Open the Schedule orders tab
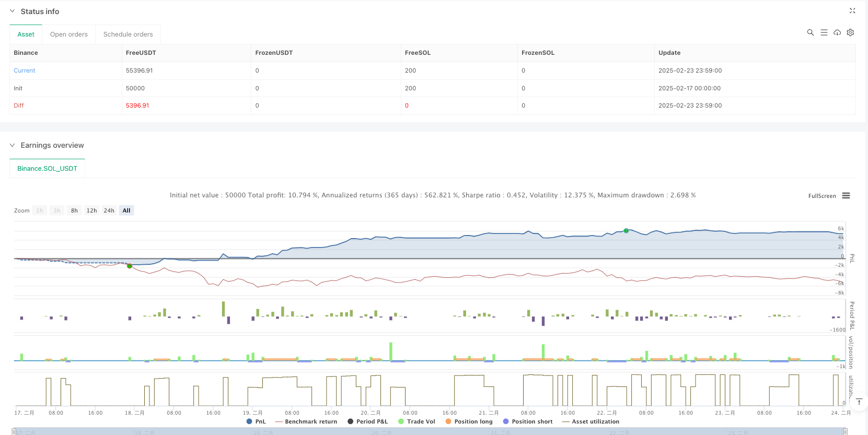This screenshot has height=435, width=868. point(128,34)
